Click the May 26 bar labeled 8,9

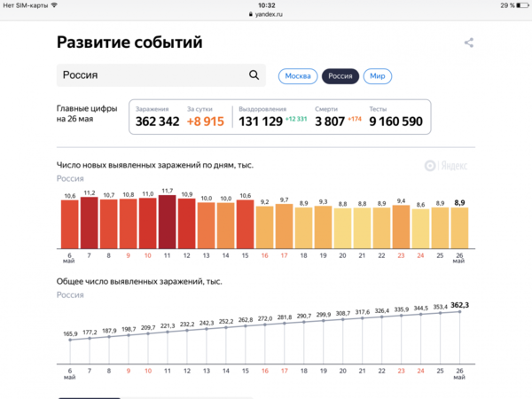459,228
